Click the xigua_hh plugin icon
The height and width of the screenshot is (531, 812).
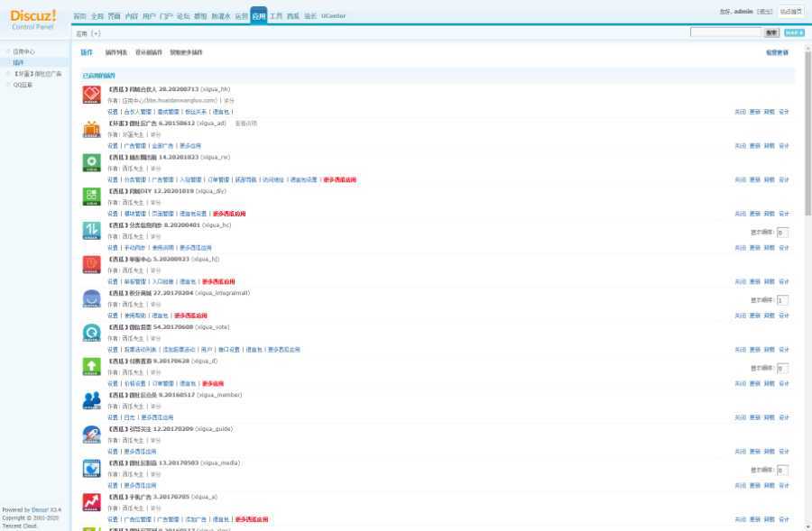pyautogui.click(x=91, y=95)
